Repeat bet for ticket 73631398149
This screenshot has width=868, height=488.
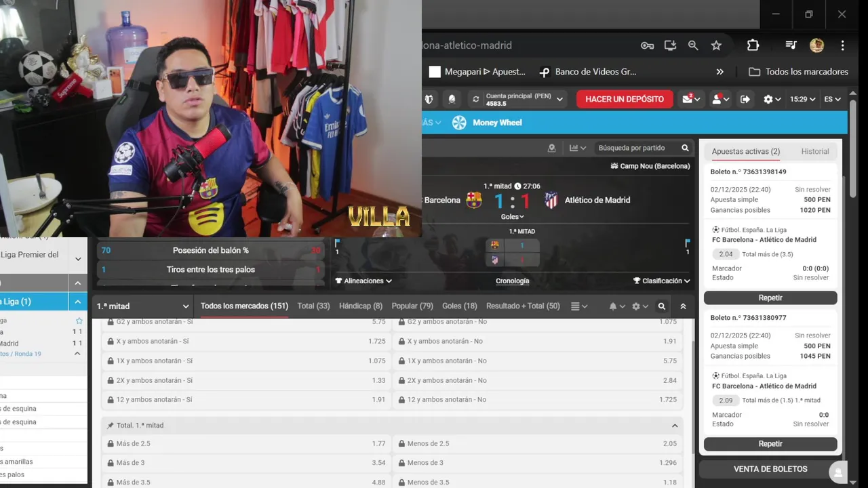[x=770, y=298]
